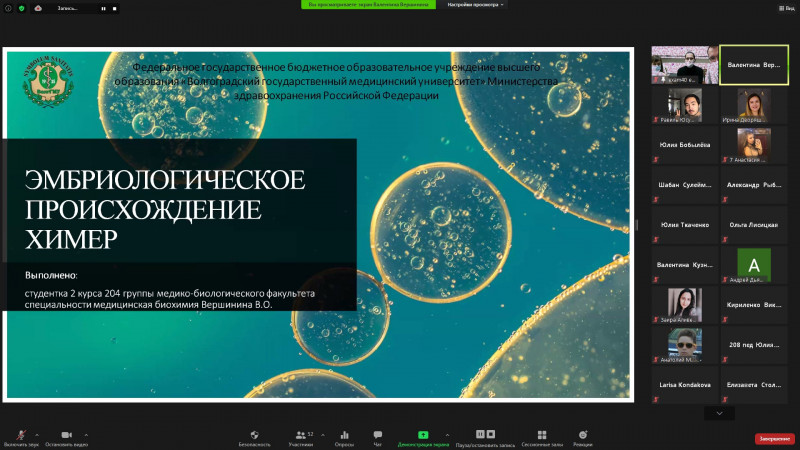800x450 pixels.
Task: Click the green screen-viewing notification banner
Action: coord(368,5)
